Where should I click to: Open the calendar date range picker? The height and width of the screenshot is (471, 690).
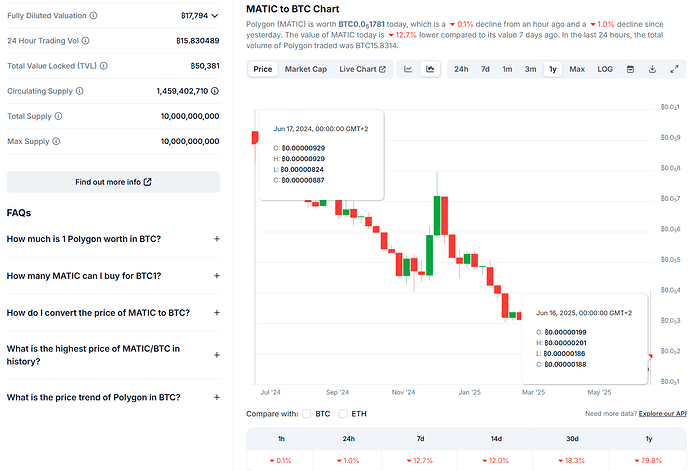pyautogui.click(x=630, y=69)
